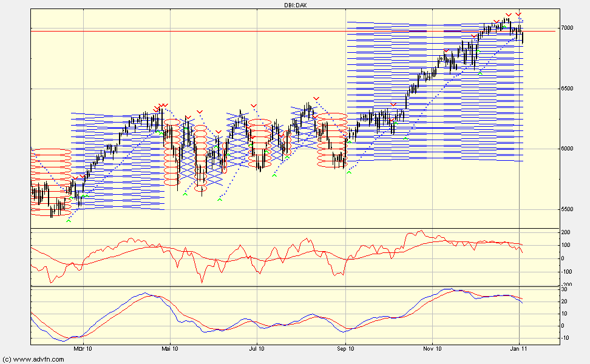Select the green buy-signal caret below the September low
The image size is (590, 364).
(x=349, y=173)
